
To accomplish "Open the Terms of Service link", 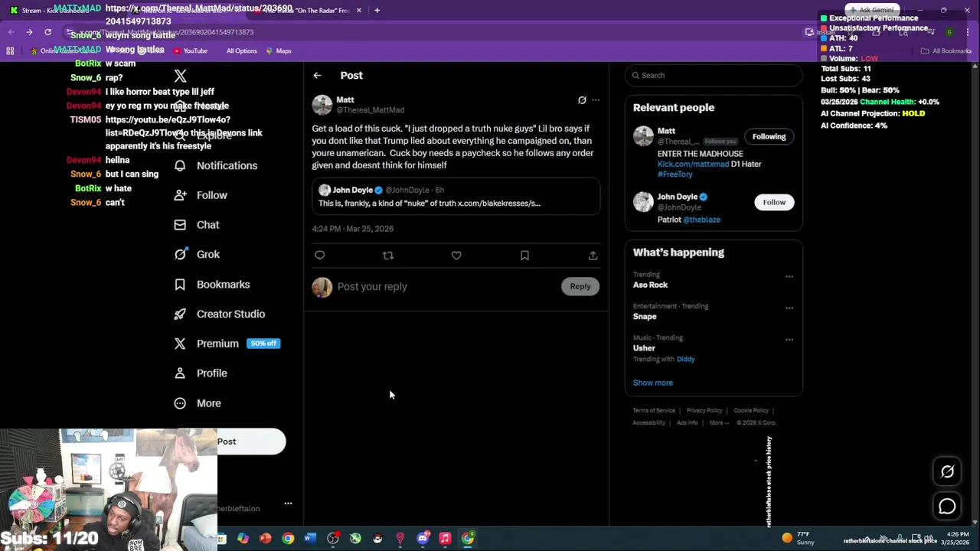I will coord(654,411).
